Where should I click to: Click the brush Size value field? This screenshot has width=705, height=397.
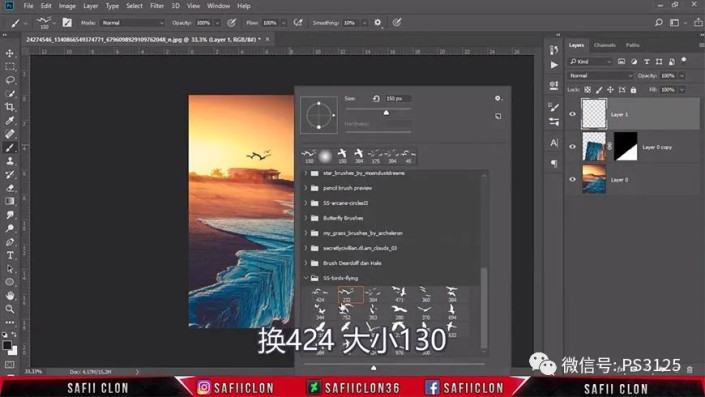(398, 98)
